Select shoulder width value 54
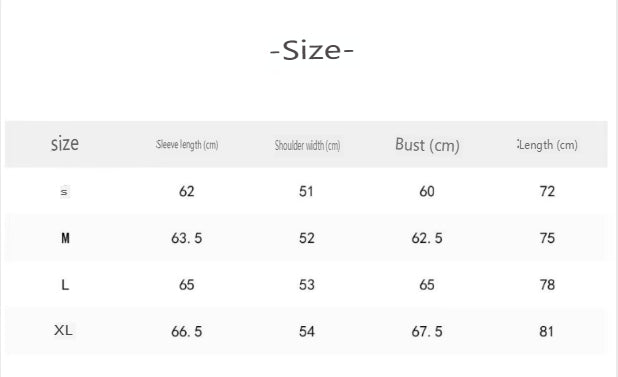The height and width of the screenshot is (377, 618). 307,332
